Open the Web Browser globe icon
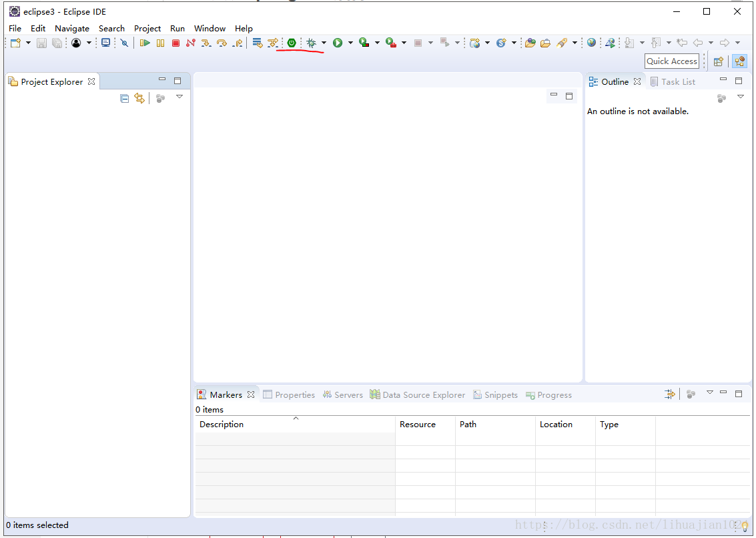The image size is (756, 538). tap(592, 43)
